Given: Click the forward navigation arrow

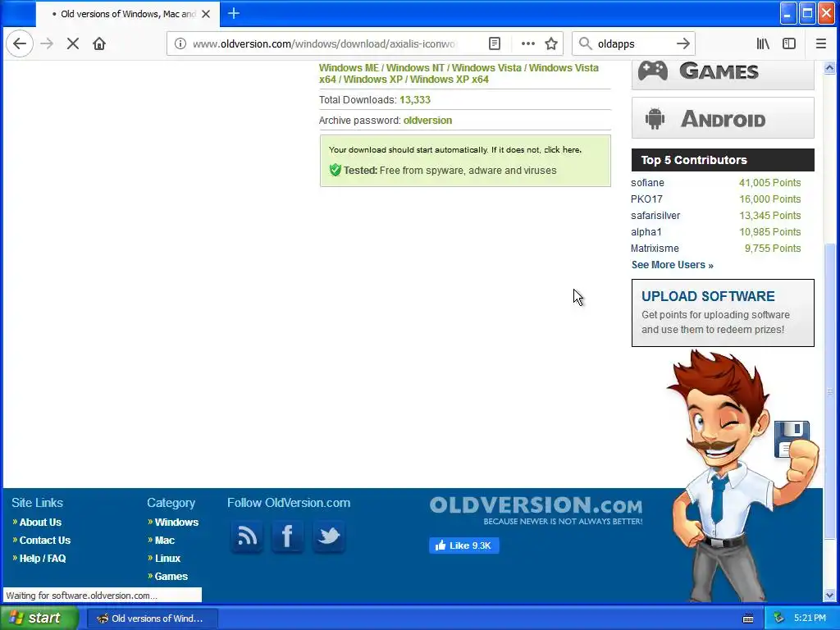Looking at the screenshot, I should (x=47, y=44).
